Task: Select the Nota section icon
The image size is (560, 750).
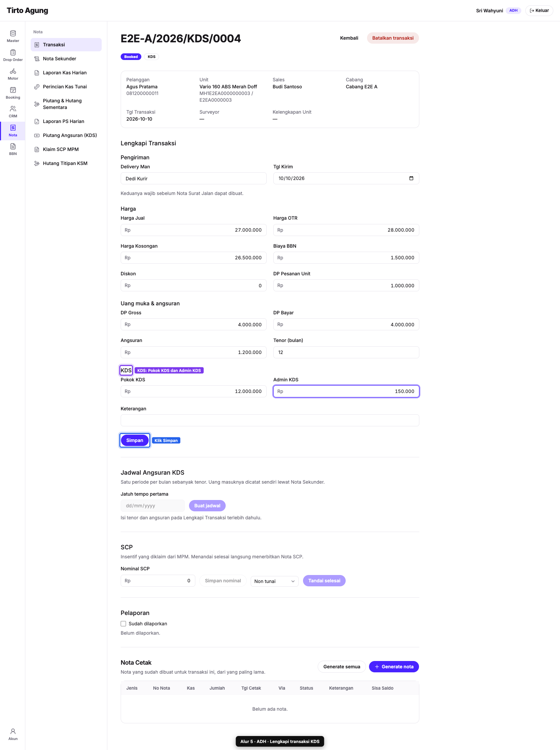Action: (x=13, y=127)
